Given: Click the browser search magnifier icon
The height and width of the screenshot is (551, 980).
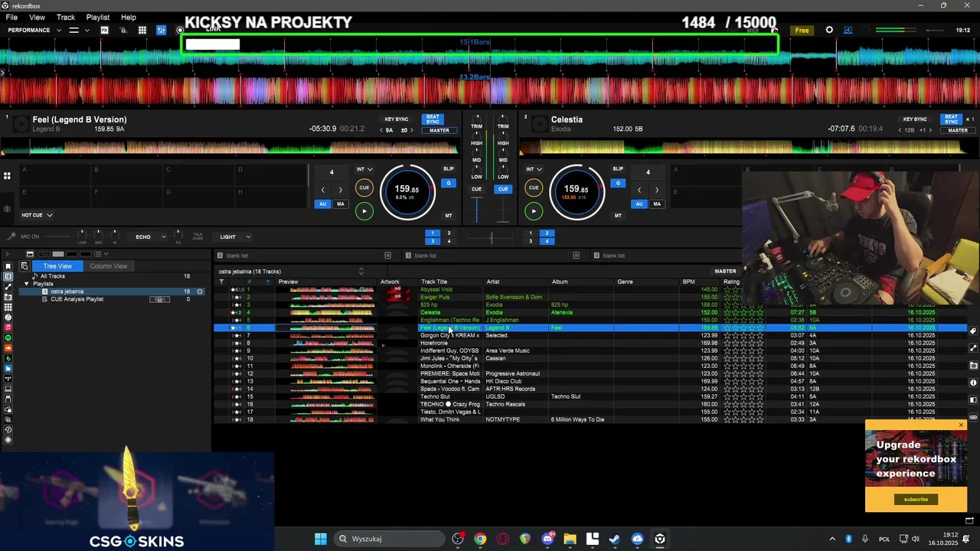Looking at the screenshot, I should click(x=24, y=266).
